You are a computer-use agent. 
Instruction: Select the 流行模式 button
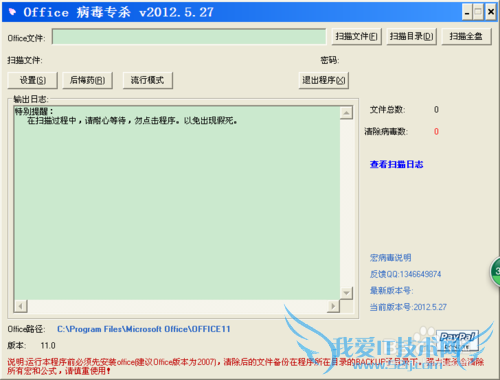[148, 80]
